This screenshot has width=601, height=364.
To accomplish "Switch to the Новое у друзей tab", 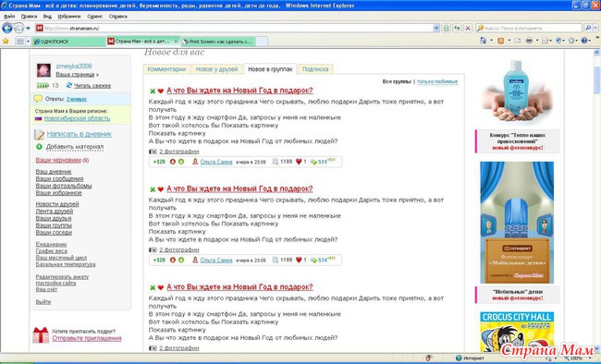I will point(217,69).
